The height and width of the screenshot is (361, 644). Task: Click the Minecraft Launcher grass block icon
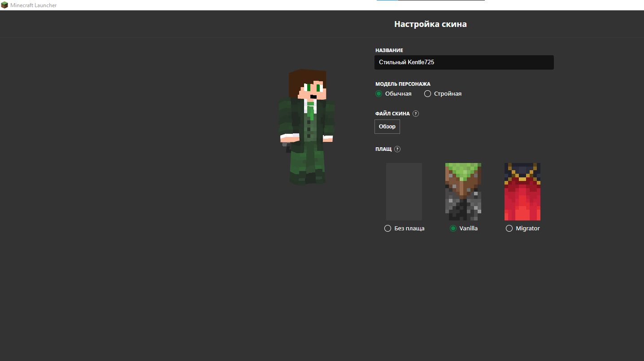coord(4,5)
